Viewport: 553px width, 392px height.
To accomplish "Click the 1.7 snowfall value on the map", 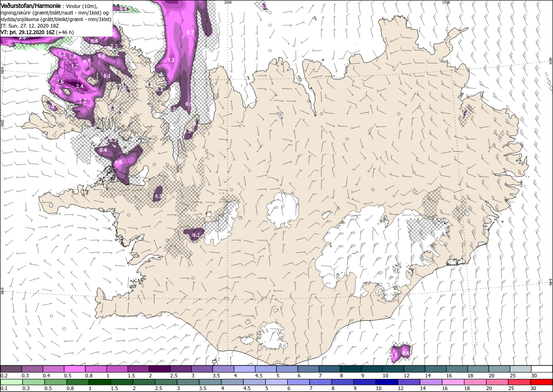I will pyautogui.click(x=75, y=66).
